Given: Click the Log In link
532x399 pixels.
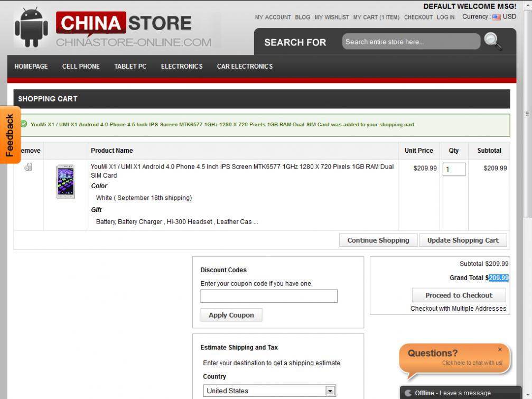Looking at the screenshot, I should click(445, 17).
